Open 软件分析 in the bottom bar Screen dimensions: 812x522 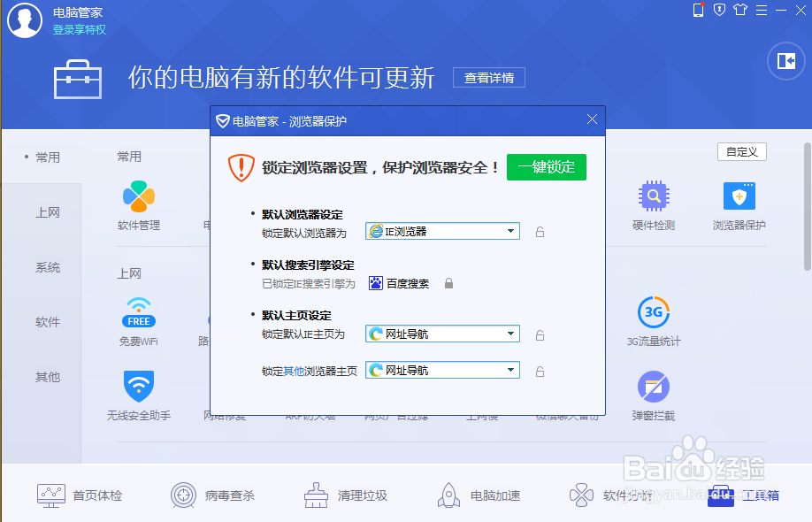click(611, 495)
